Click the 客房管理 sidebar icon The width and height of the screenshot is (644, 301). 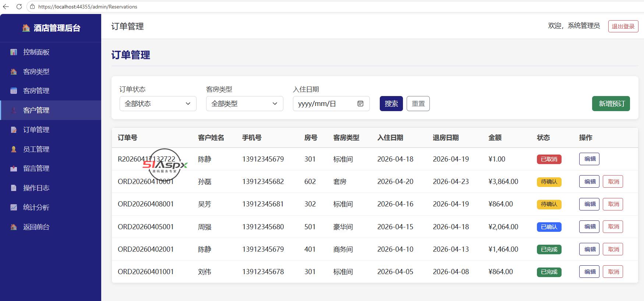click(x=14, y=91)
